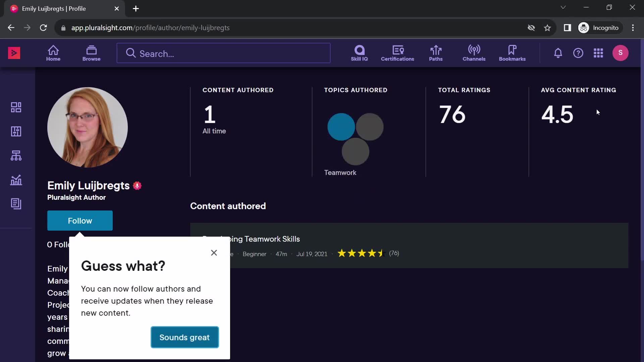Screen dimensions: 644x362
Task: Go to Home in the top navigation
Action: tap(53, 53)
